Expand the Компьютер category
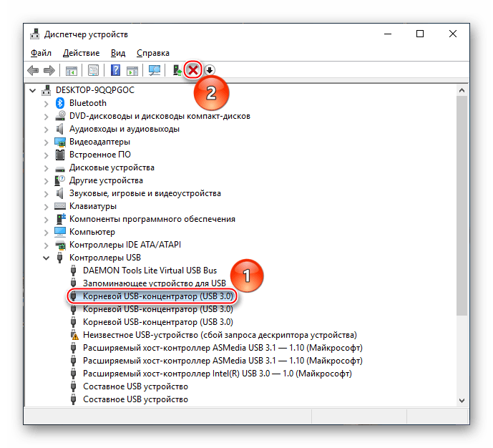 [x=47, y=233]
